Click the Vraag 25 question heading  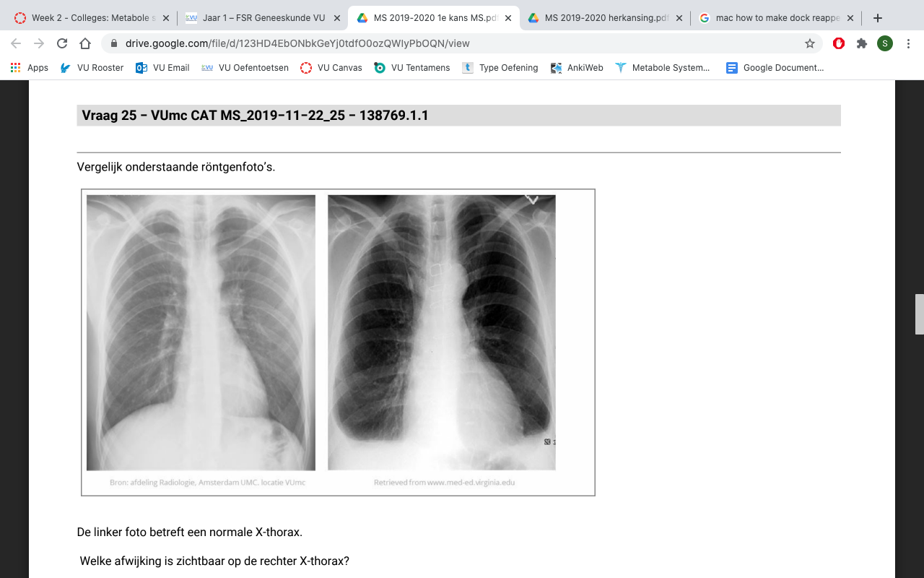[255, 116]
